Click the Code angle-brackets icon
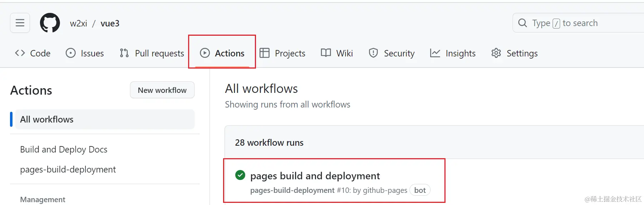The width and height of the screenshot is (644, 205). click(20, 53)
